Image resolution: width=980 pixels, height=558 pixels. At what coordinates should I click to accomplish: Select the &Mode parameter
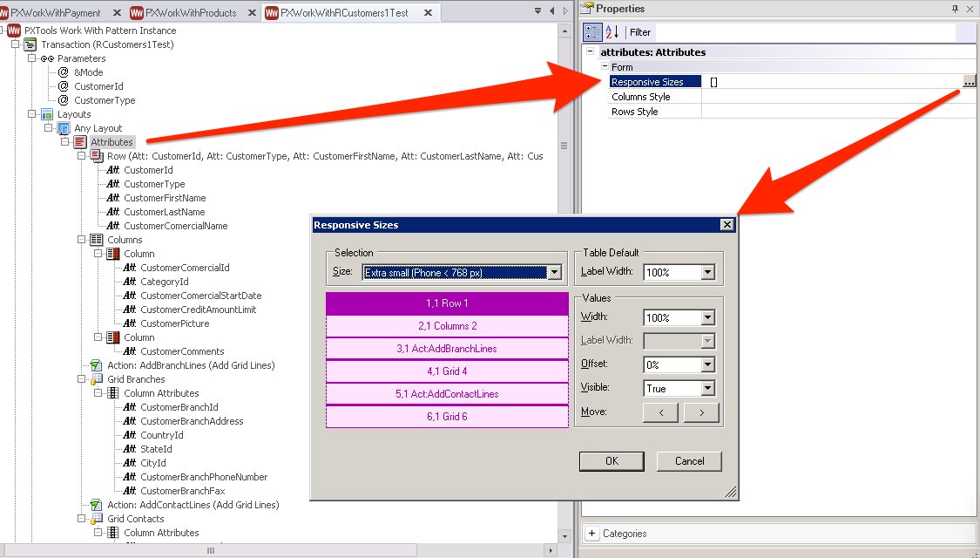click(x=88, y=72)
